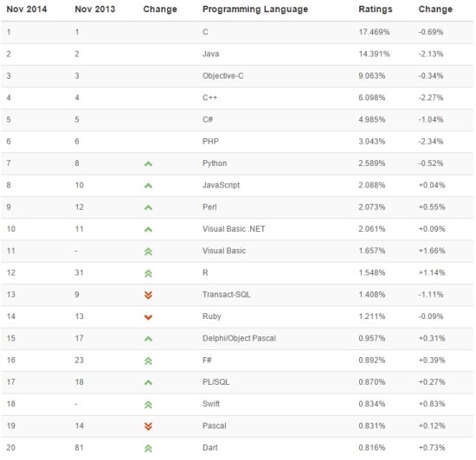Click Transact-SQL's red double down arrow
This screenshot has width=476, height=460.
click(148, 295)
